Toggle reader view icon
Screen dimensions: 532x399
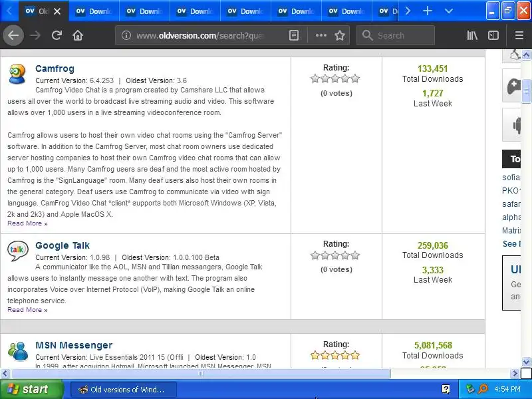294,35
